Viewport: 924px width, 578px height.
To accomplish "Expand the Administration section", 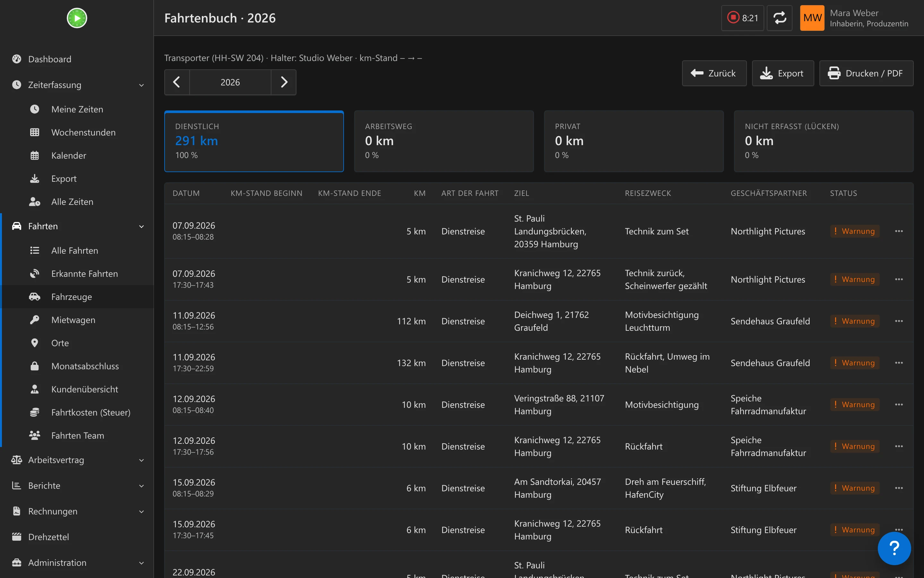I will (77, 562).
